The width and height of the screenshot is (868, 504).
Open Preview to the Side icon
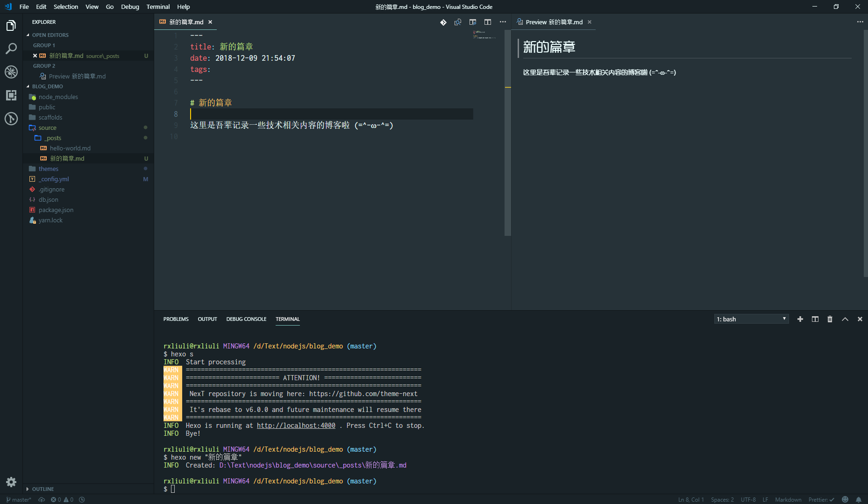[473, 22]
